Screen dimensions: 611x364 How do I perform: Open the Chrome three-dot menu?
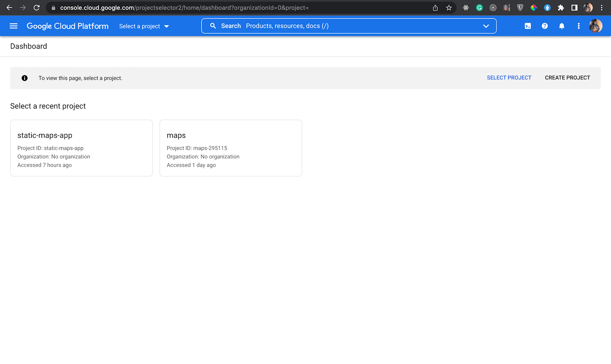pos(602,8)
